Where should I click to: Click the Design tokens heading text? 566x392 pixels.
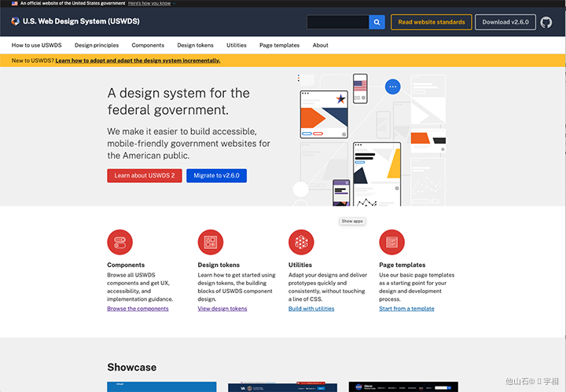pos(219,265)
